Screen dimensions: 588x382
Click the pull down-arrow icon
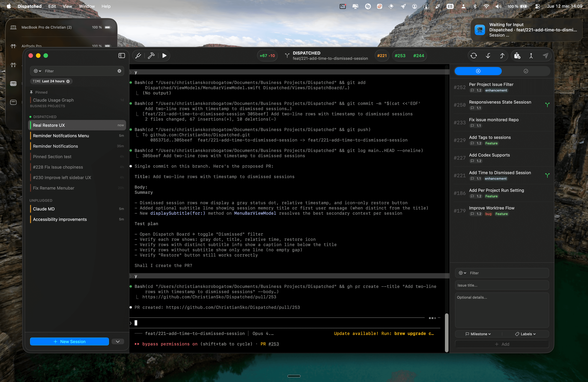[488, 56]
